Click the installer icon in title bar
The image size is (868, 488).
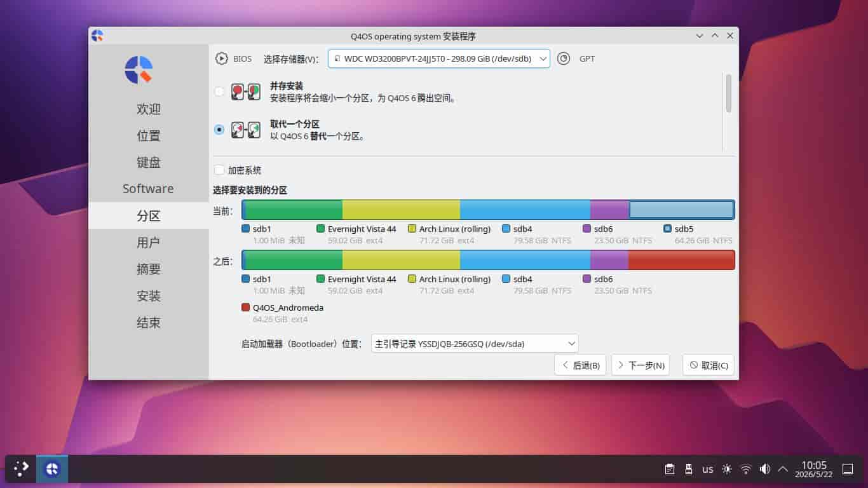[97, 36]
